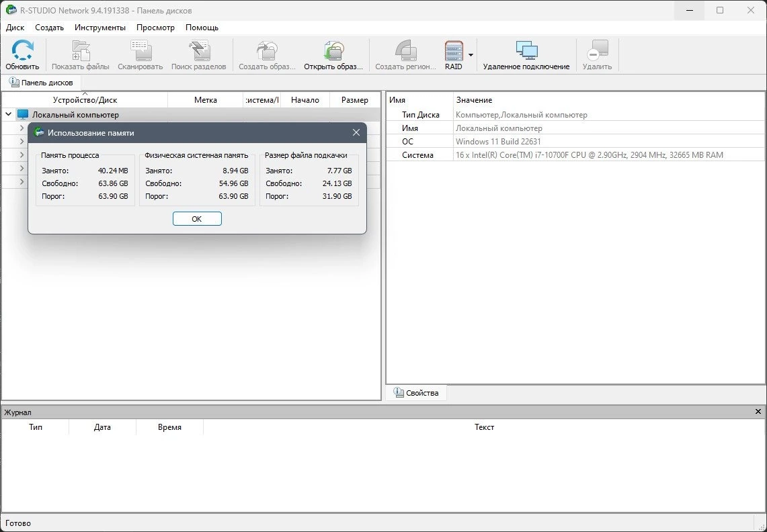Screen dimensions: 767x532
Task: Open the Диск menu
Action: [x=15, y=28]
